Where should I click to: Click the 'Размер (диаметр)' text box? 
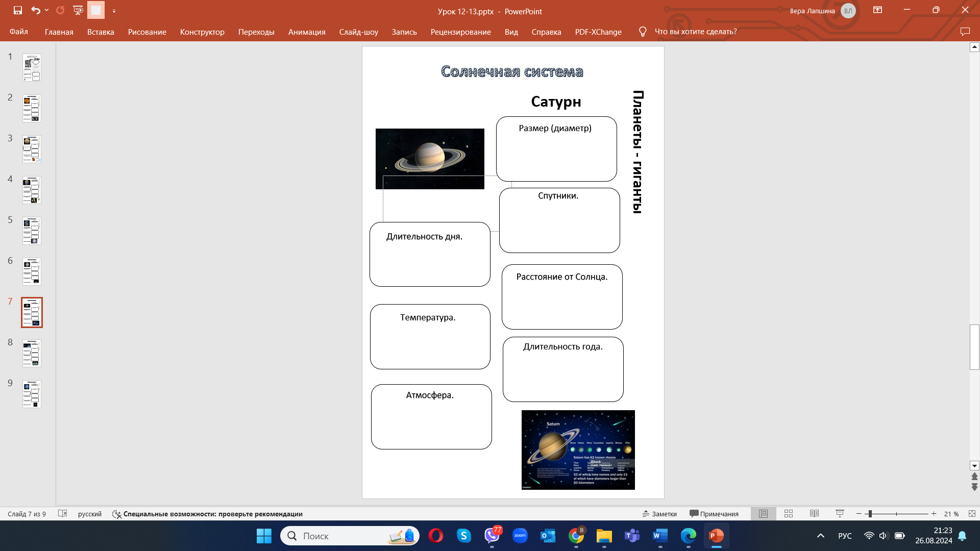pyautogui.click(x=556, y=149)
